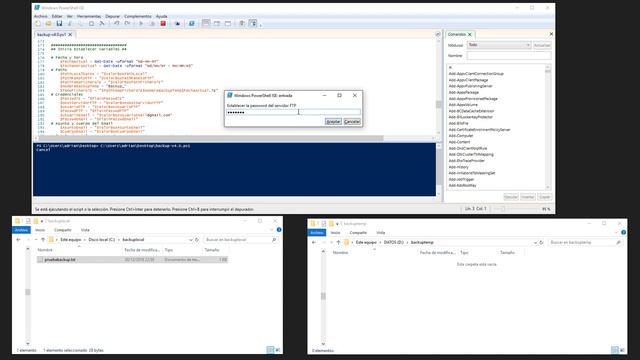Switch backuplocal to details view toggle

[270, 350]
